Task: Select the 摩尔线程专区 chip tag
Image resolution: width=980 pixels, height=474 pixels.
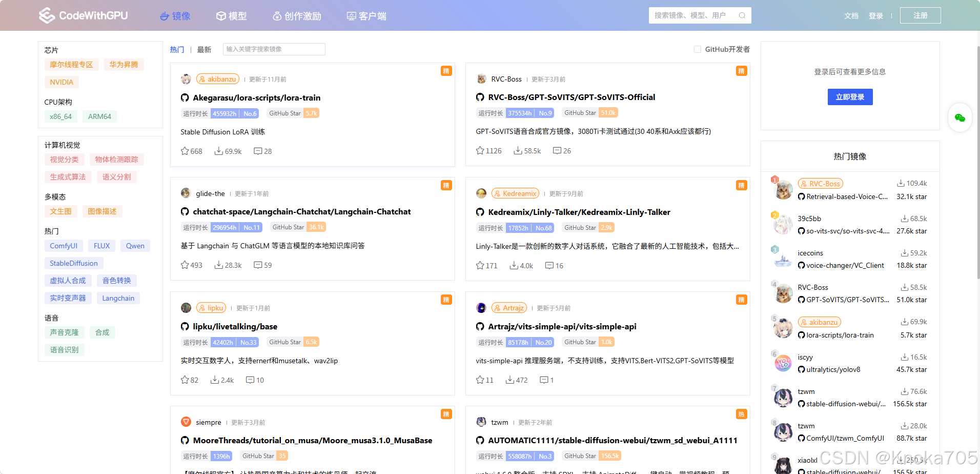Action: pyautogui.click(x=71, y=65)
